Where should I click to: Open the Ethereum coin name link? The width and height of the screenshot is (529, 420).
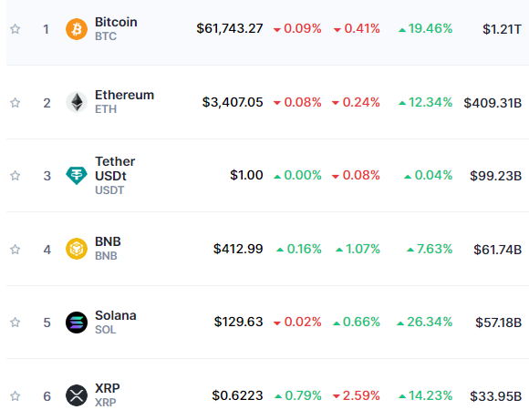[x=124, y=95]
